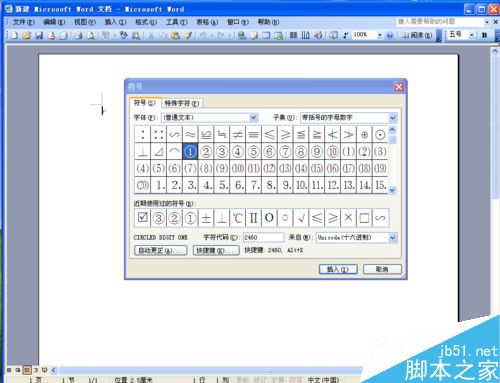
Task: Click the Open folder toolbar icon
Action: point(27,35)
